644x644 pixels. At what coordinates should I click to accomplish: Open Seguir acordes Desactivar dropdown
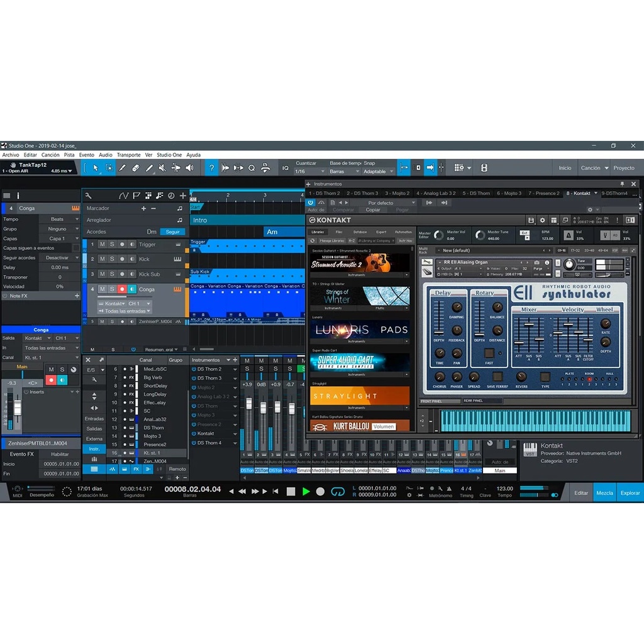[x=59, y=258]
